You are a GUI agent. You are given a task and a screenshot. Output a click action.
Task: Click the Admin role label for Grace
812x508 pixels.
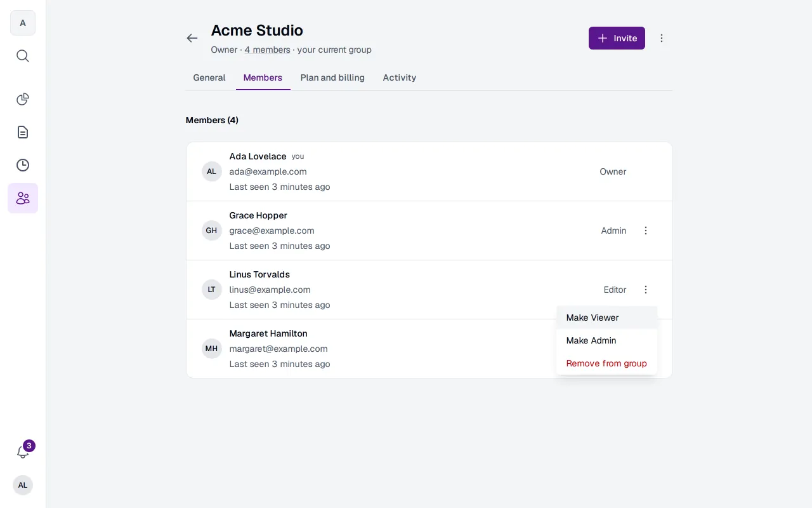[613, 231]
